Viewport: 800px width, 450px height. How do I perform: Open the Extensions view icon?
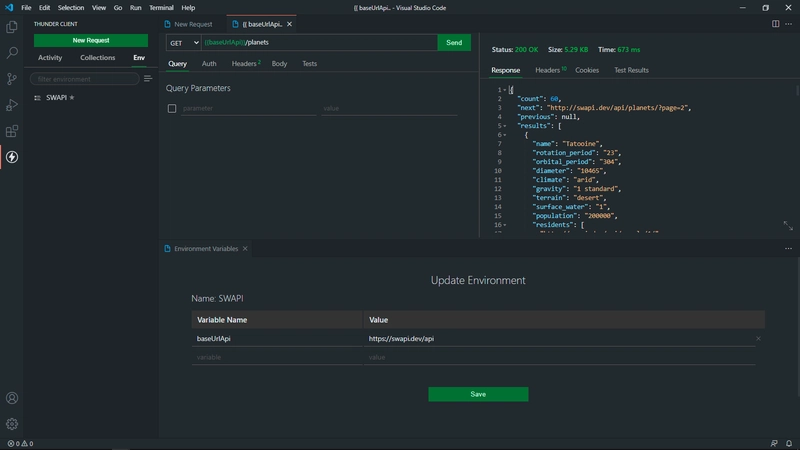(x=12, y=131)
